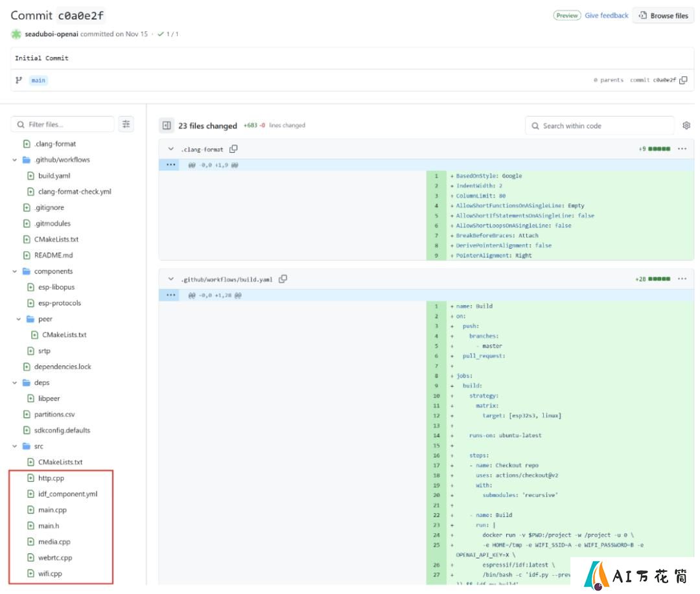Click the src folder icon
This screenshot has width=700, height=594.
27,446
